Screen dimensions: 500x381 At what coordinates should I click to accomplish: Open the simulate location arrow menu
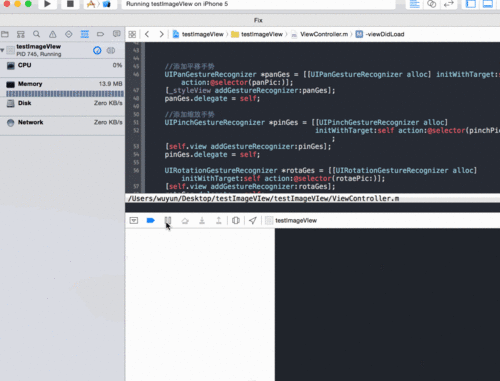(253, 220)
